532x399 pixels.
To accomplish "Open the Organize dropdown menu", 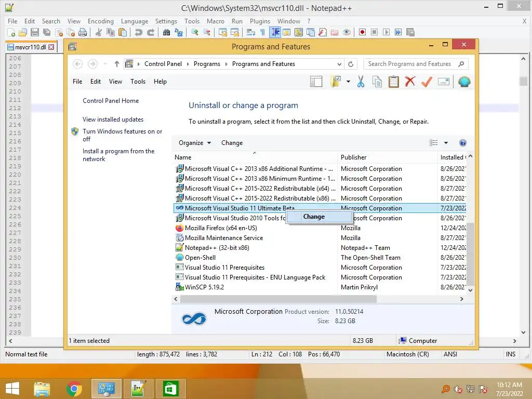I will coord(195,143).
